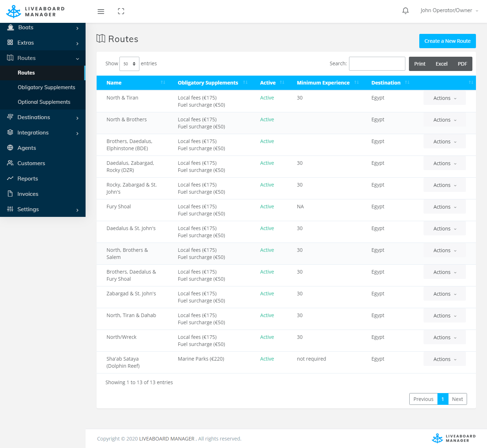Image resolution: width=487 pixels, height=448 pixels.
Task: Click into the Search input field
Action: point(377,64)
